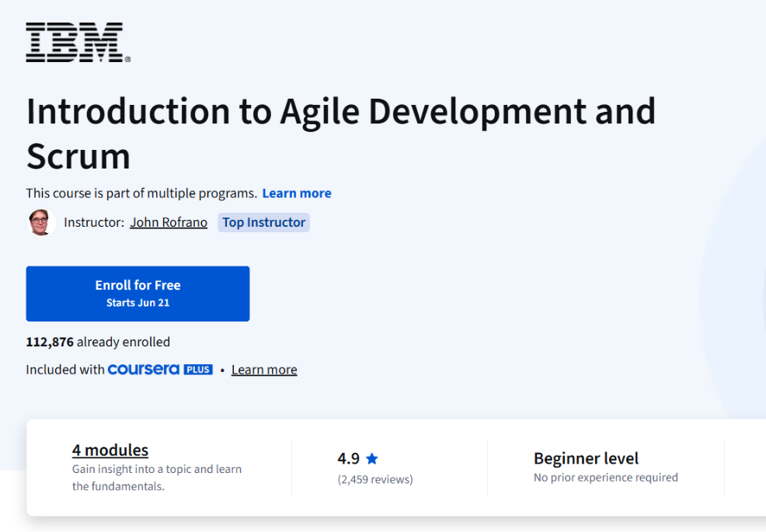The image size is (766, 532).
Task: Open the multiple programs Learn more link
Action: (x=296, y=193)
